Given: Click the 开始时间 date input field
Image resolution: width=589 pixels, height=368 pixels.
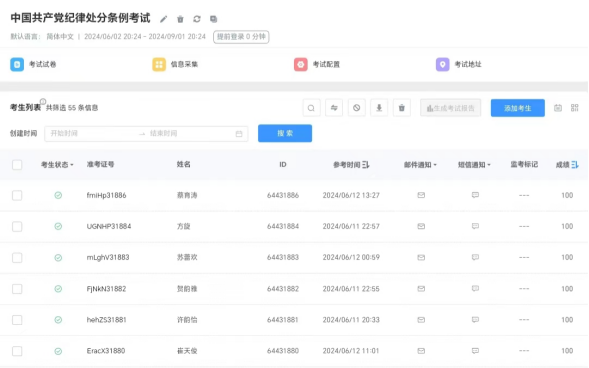Looking at the screenshot, I should tap(92, 133).
